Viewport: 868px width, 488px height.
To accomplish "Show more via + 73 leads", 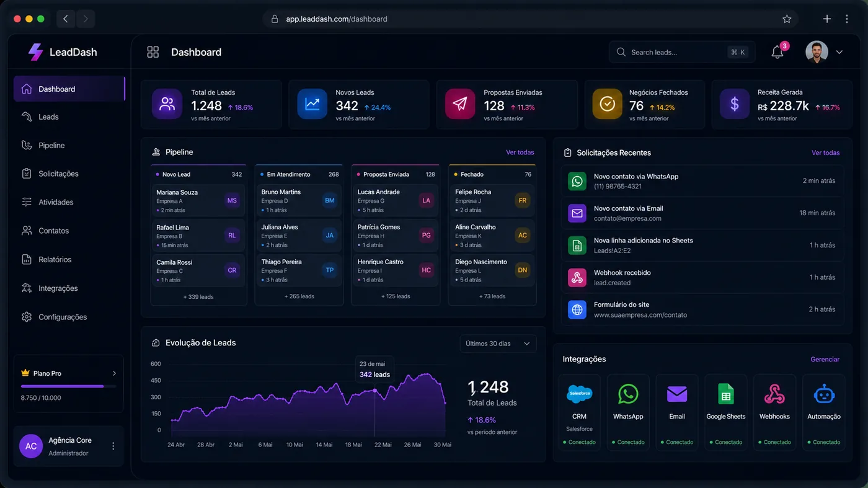I will [492, 296].
